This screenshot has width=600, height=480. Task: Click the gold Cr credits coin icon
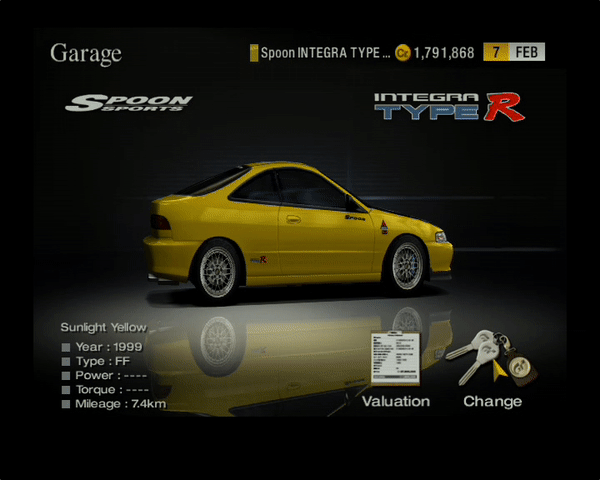tap(403, 53)
